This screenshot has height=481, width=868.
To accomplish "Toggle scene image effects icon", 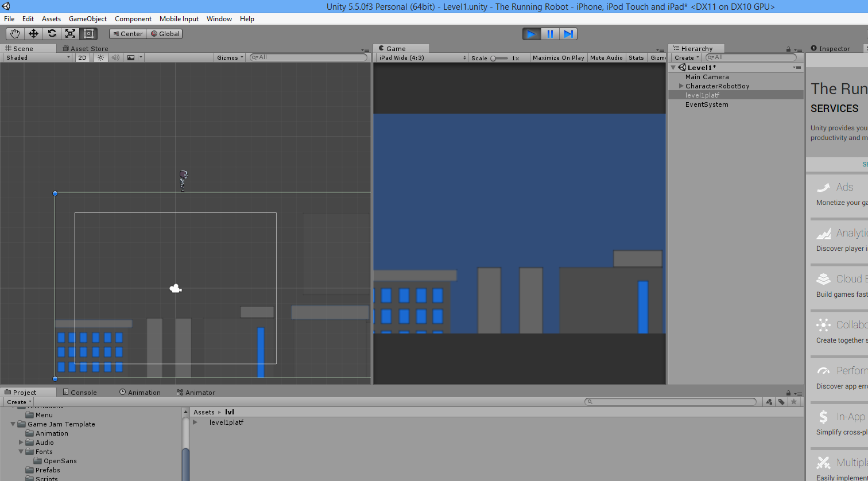I will [x=131, y=57].
